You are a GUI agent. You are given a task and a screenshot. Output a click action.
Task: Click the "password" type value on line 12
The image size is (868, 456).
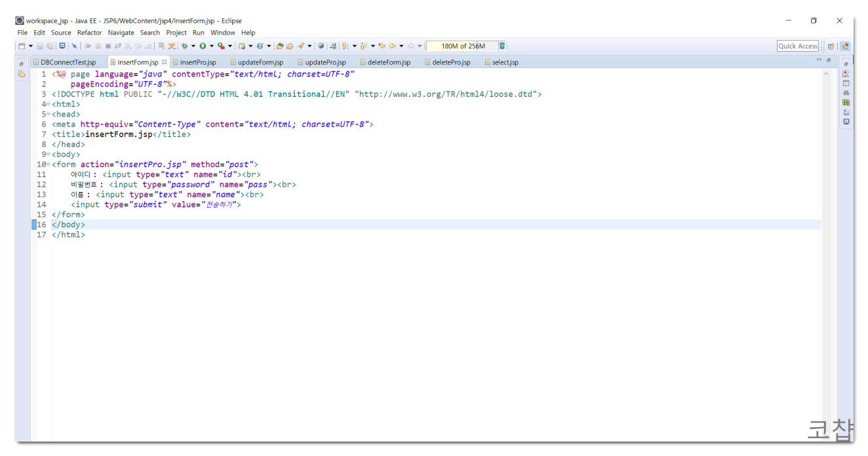(191, 185)
